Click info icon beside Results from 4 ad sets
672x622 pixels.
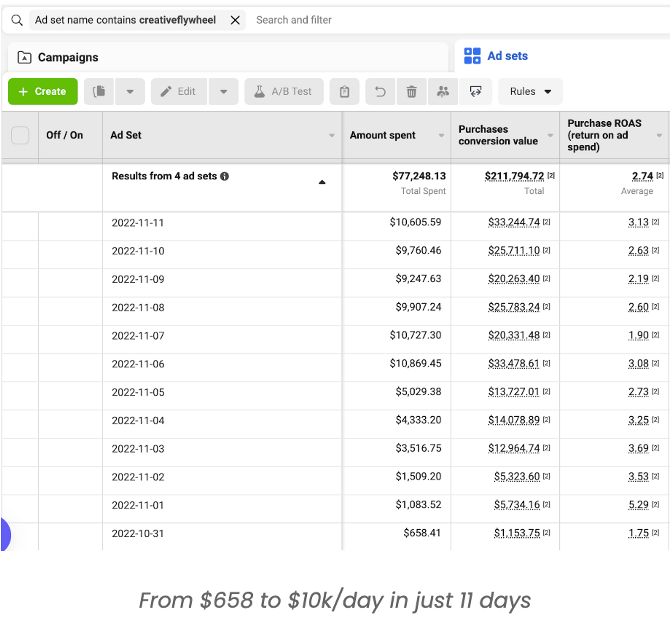point(224,176)
